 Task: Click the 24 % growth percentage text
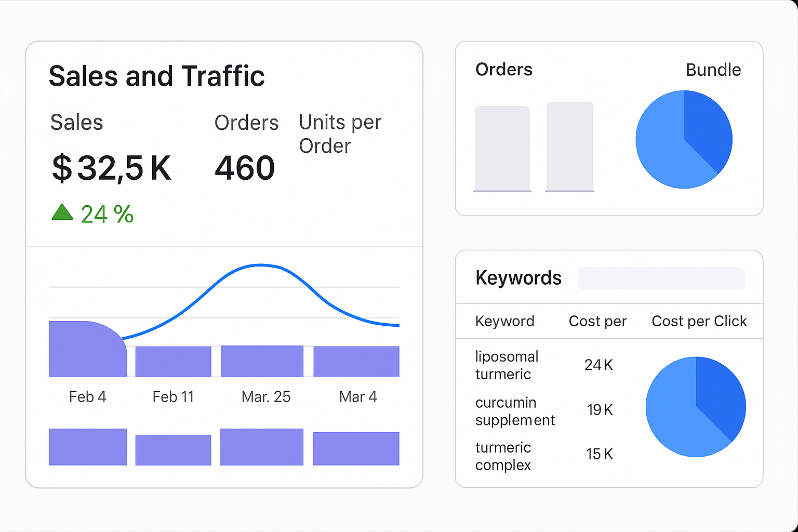[107, 214]
